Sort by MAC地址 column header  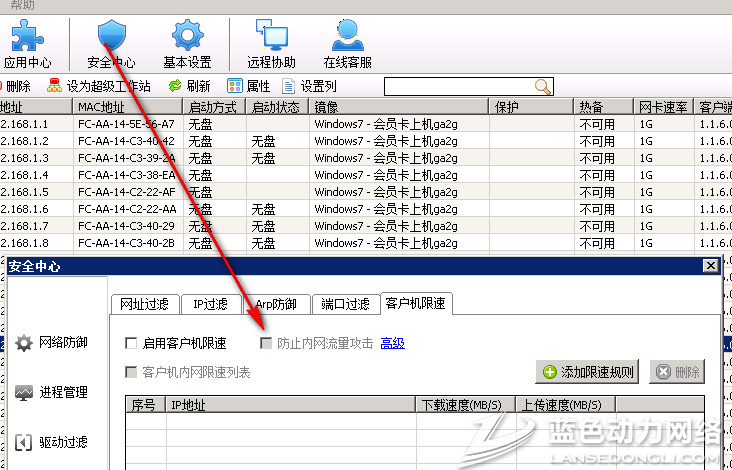(x=127, y=107)
